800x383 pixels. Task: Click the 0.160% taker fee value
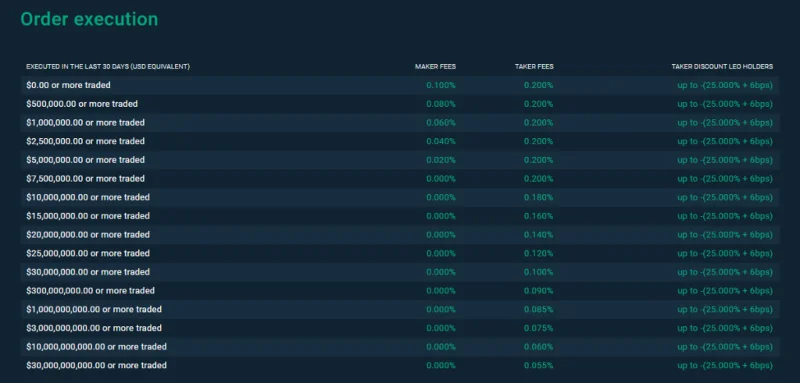pos(538,216)
